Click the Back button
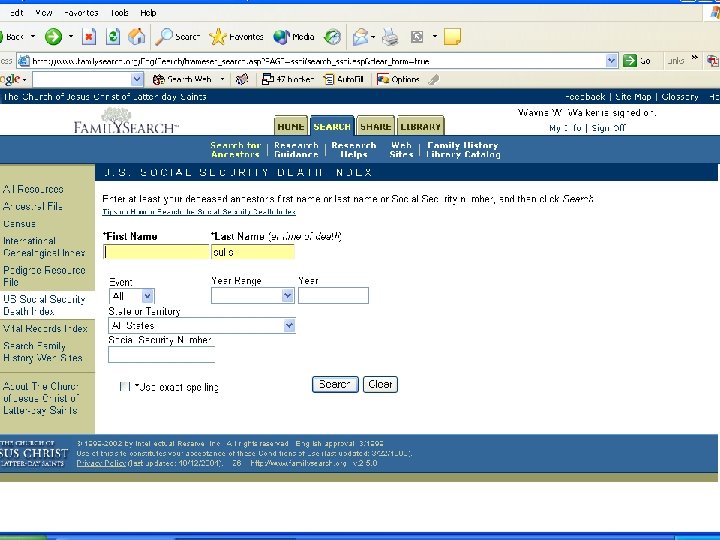The image size is (720, 540). coord(12,37)
